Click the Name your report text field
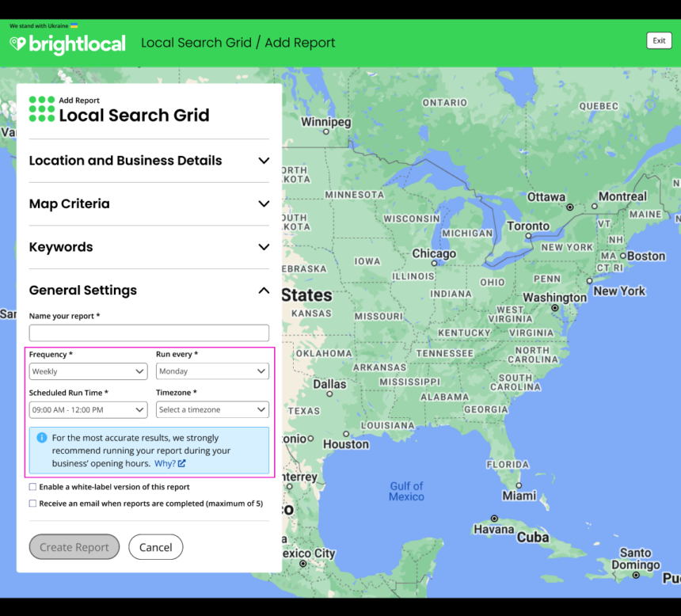The image size is (681, 616). [149, 333]
